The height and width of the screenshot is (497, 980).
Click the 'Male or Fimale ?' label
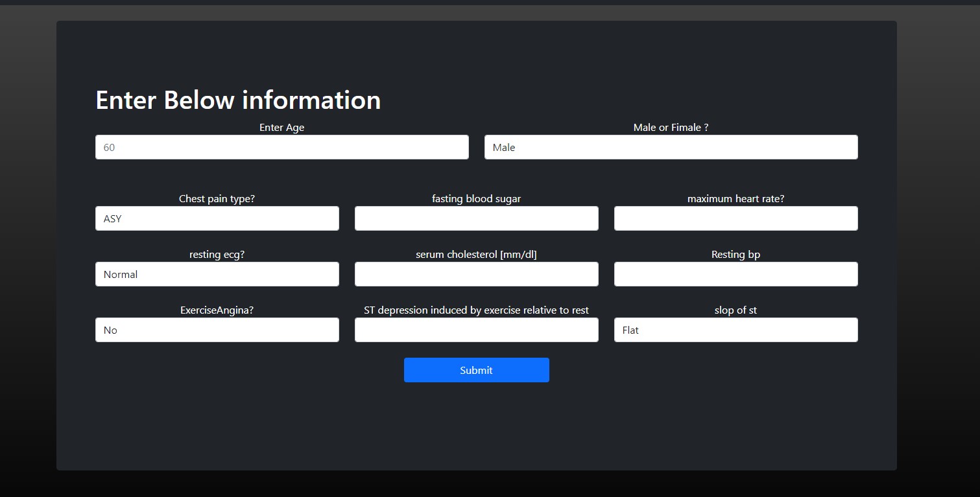[x=671, y=128]
